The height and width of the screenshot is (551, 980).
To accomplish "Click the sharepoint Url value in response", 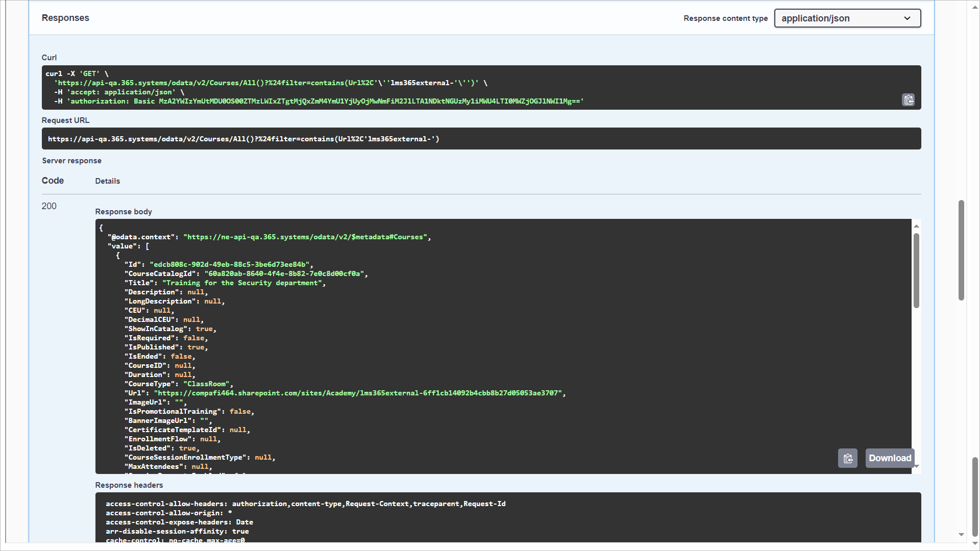I will pos(359,393).
